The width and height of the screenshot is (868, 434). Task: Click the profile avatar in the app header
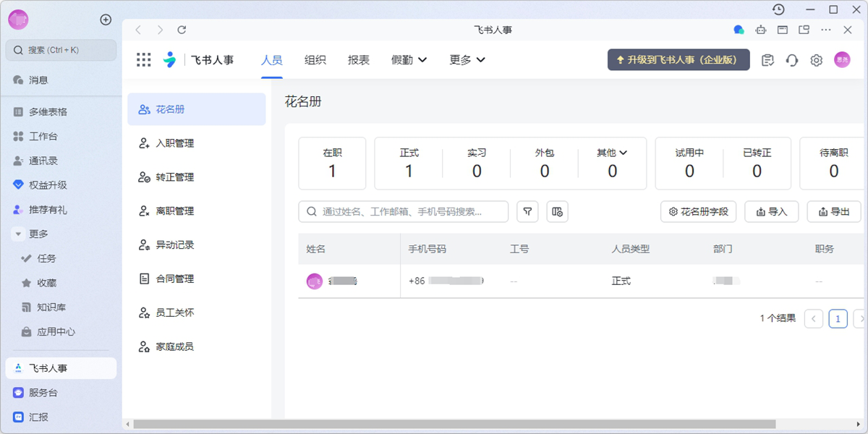pos(842,60)
